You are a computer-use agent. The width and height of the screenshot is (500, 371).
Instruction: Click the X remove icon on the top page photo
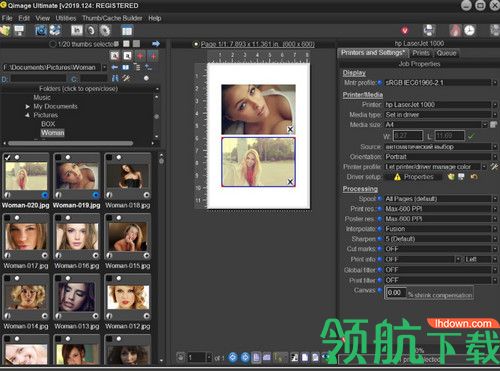click(290, 129)
